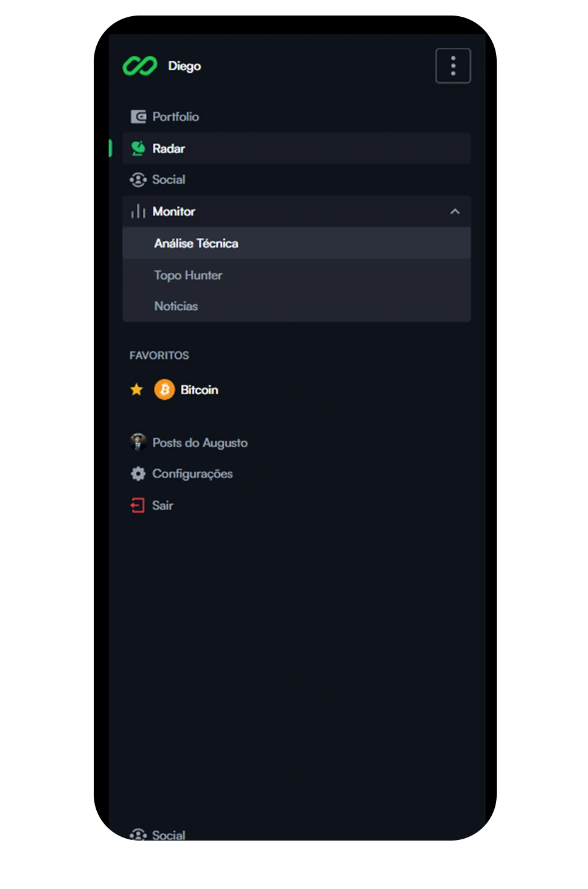Viewport: 588px width, 889px height.
Task: Click Augusto's avatar thumbnail
Action: 138,442
